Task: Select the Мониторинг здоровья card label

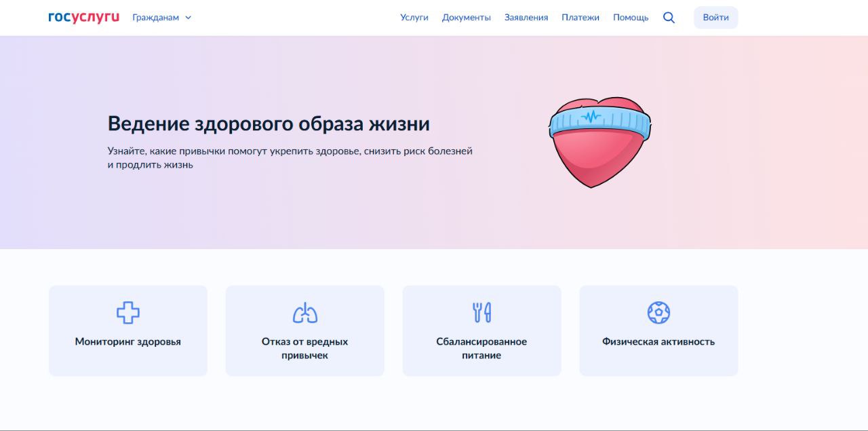Action: click(128, 342)
